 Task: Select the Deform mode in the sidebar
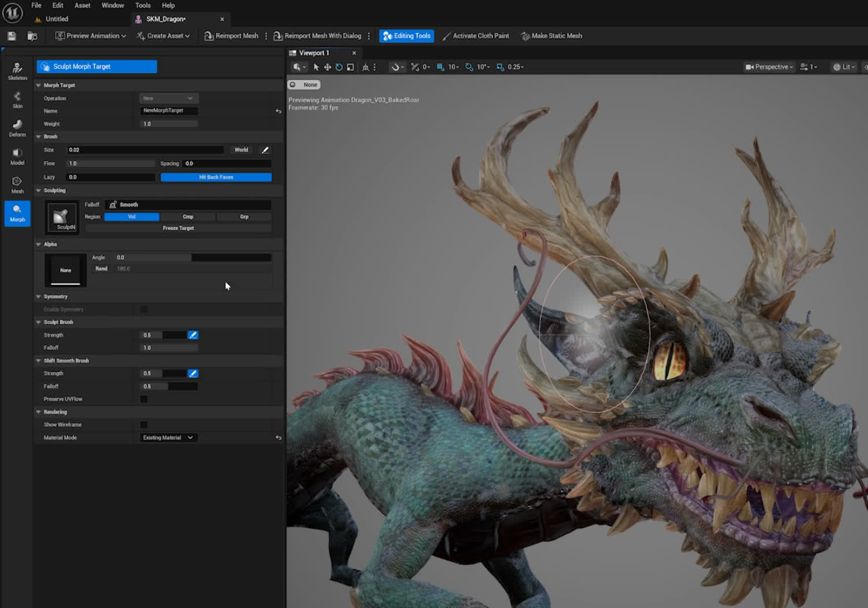coord(17,127)
